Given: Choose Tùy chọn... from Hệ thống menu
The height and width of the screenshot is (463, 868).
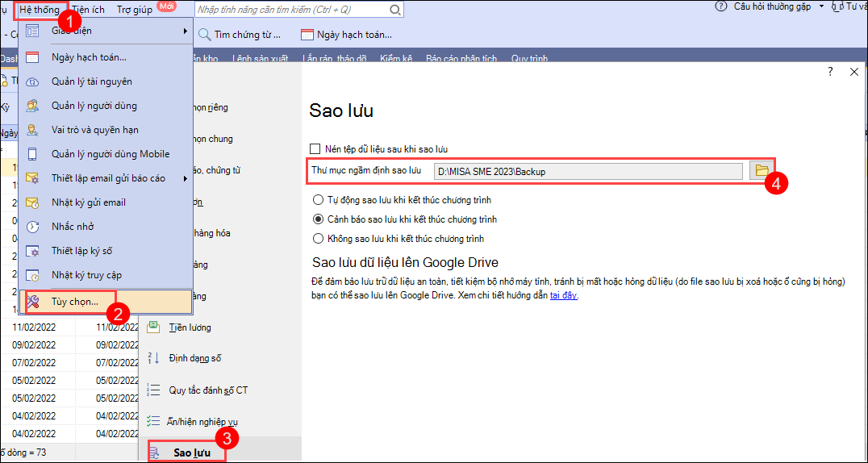Looking at the screenshot, I should 74,302.
